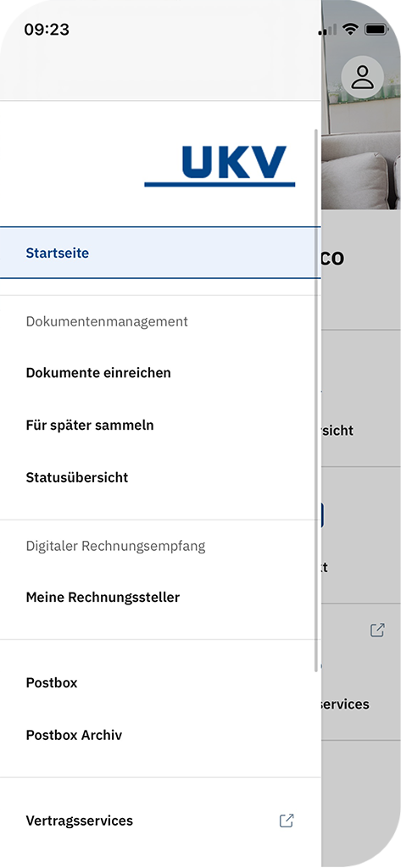Open Vertragsservices external link
Viewport: 401px width, 868px height.
pos(160,821)
